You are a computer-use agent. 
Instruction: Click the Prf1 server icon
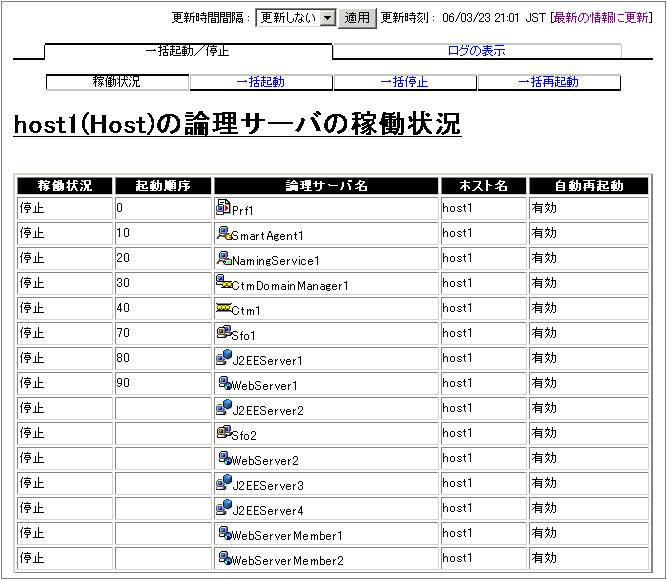pyautogui.click(x=223, y=207)
